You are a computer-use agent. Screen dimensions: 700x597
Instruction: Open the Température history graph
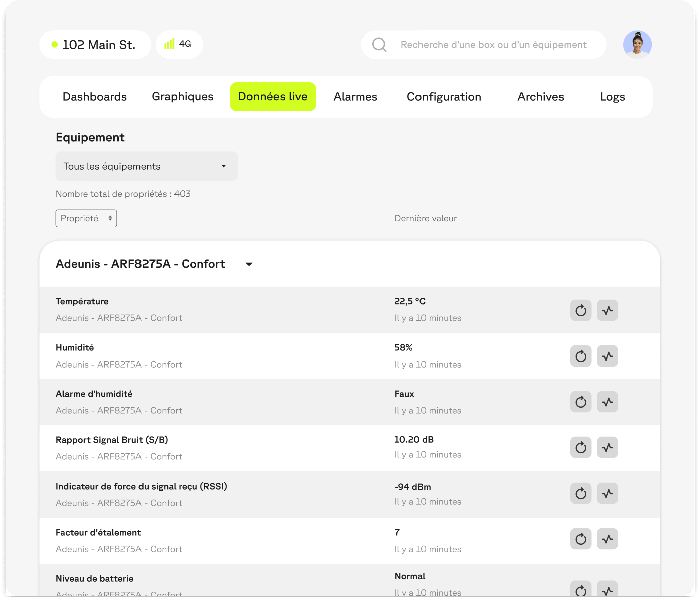[607, 310]
